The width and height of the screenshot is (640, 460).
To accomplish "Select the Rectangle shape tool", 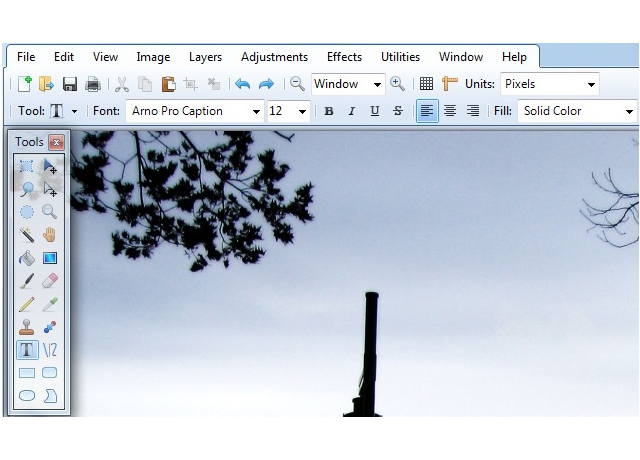I will [x=27, y=373].
